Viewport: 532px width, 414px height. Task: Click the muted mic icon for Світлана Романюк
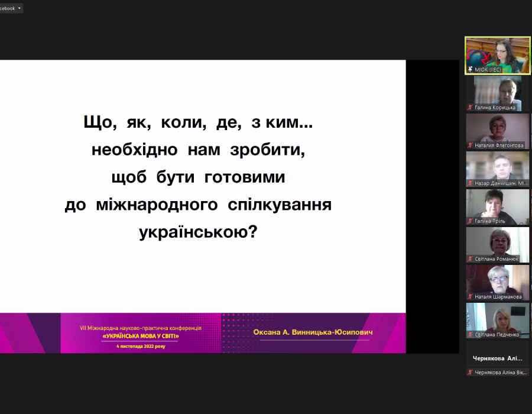[471, 259]
